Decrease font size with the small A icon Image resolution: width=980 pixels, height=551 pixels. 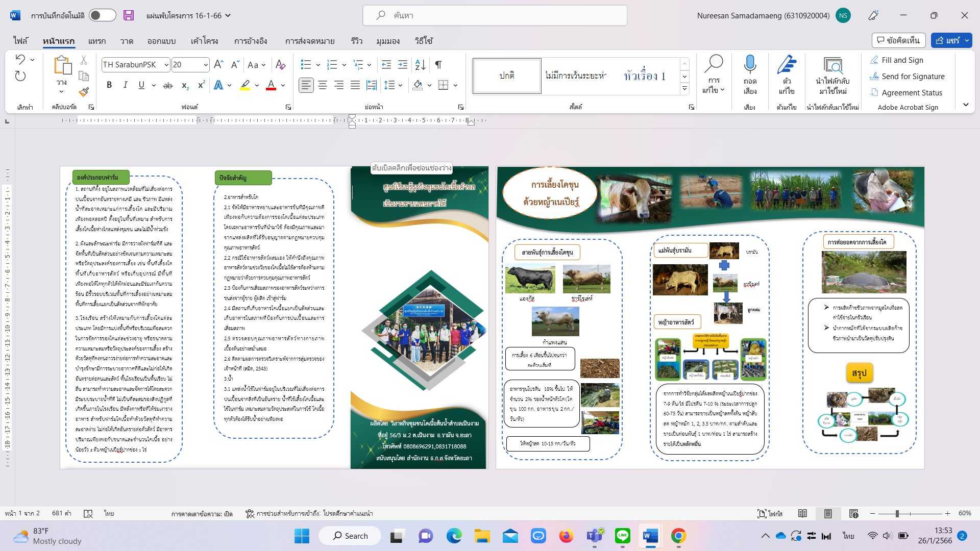pos(235,65)
